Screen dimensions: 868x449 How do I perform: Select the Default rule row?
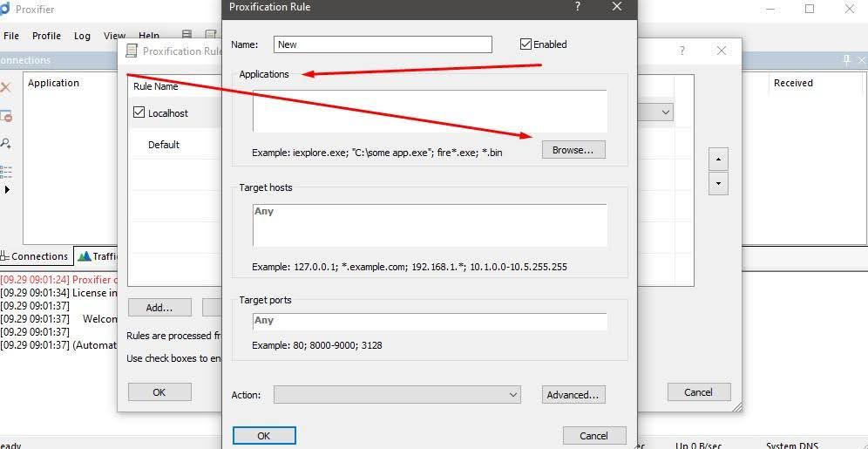164,145
